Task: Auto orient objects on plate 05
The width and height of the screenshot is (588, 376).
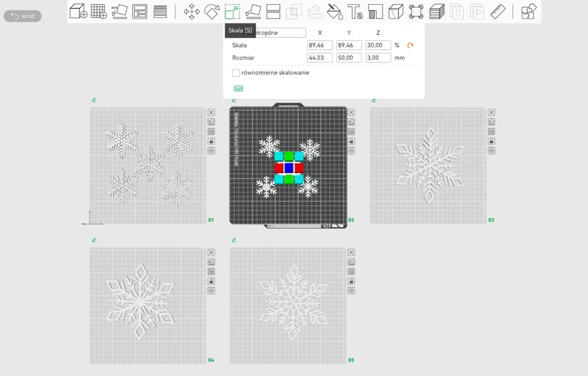Action: coord(352,262)
